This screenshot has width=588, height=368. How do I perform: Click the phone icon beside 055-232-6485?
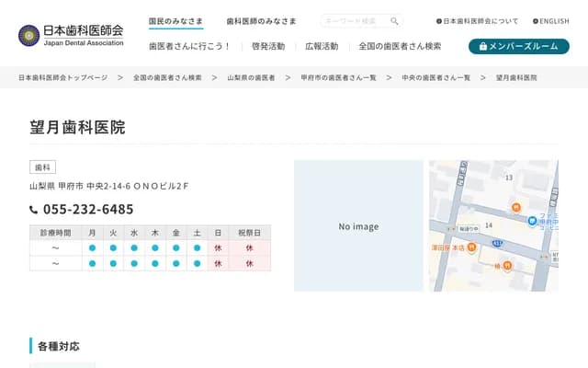34,210
